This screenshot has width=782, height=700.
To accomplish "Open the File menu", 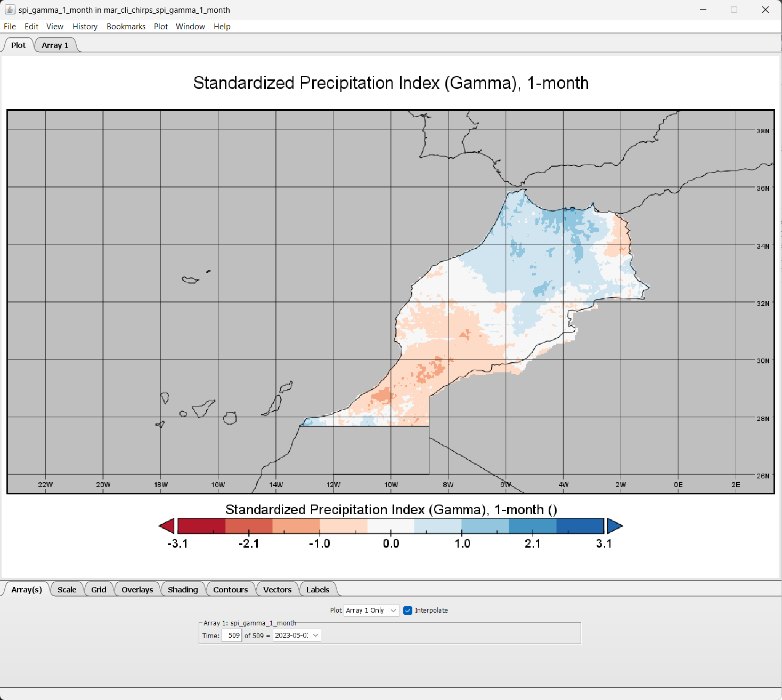I will click(x=10, y=27).
